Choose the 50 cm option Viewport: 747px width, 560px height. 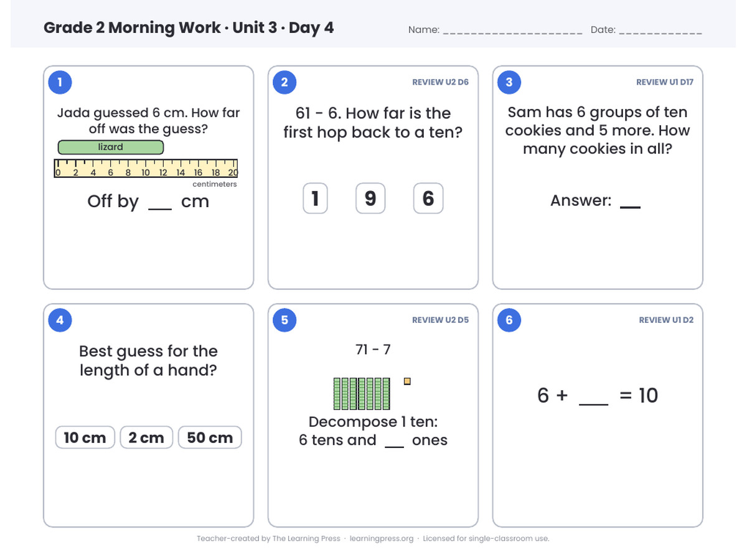point(210,437)
